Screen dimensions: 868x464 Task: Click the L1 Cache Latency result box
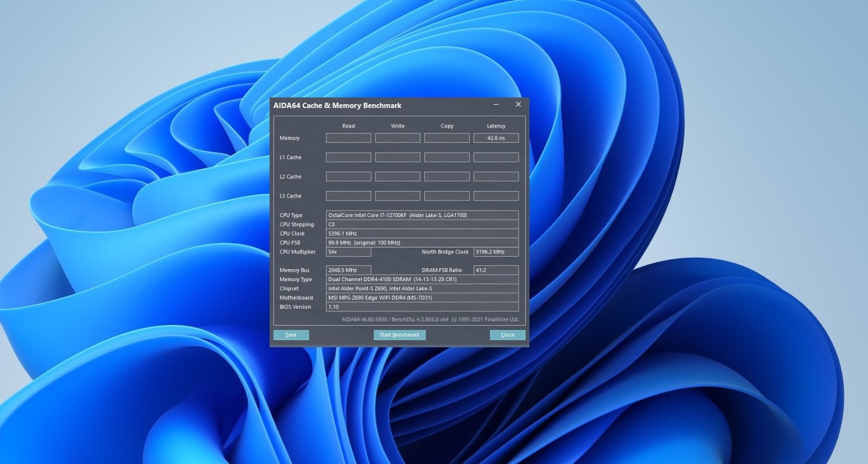(x=496, y=157)
